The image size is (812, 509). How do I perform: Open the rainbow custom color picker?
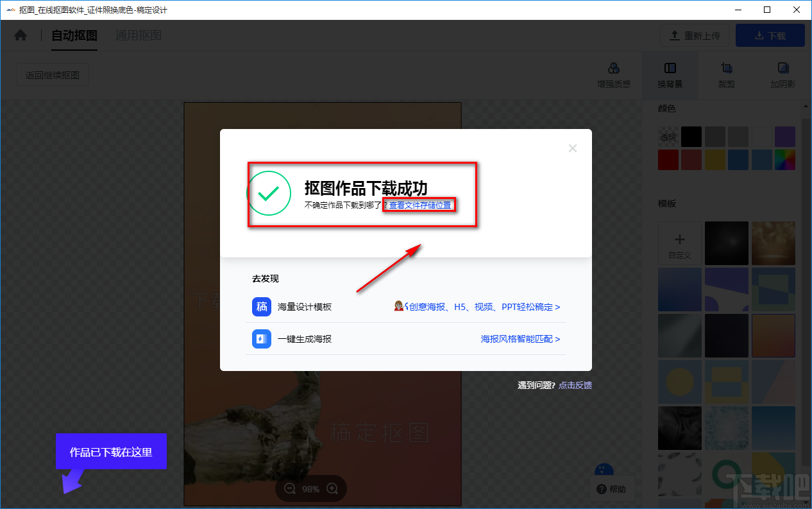pyautogui.click(x=785, y=160)
